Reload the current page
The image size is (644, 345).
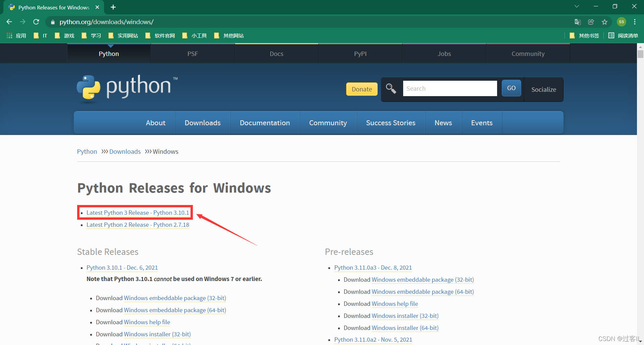[36, 22]
